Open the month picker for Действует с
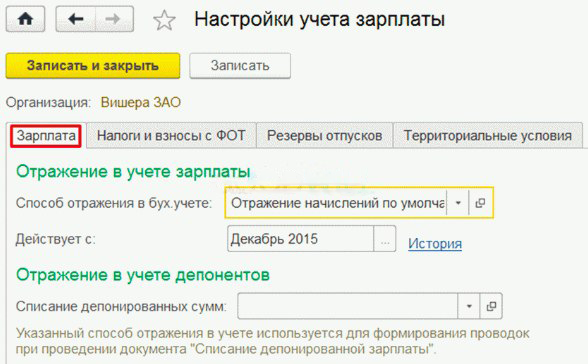The image size is (588, 364). 385,239
